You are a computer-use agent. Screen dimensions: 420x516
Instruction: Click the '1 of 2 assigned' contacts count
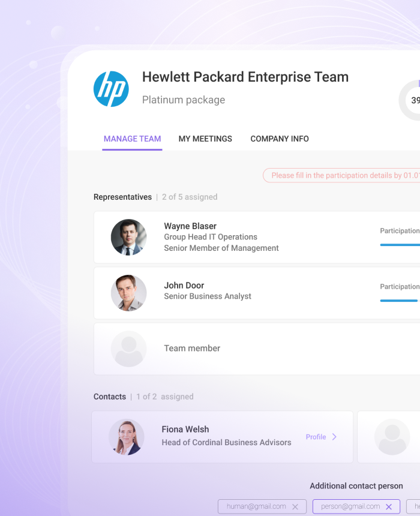click(165, 397)
